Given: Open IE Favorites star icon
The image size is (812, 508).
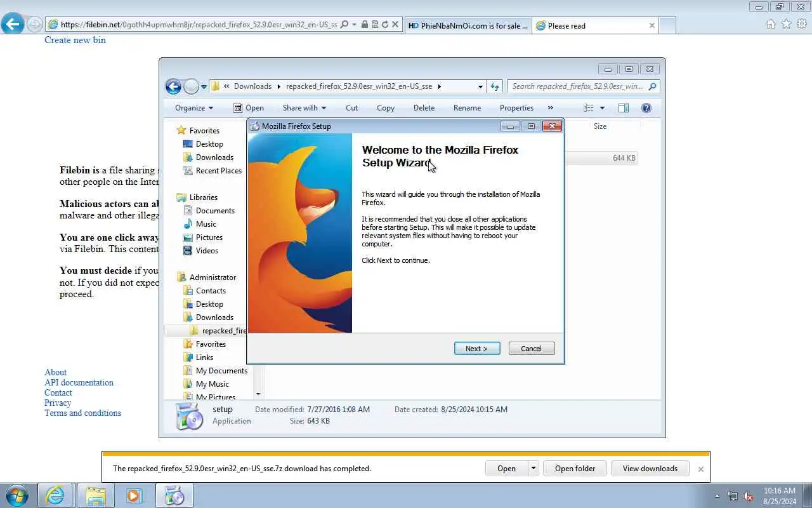Looking at the screenshot, I should pyautogui.click(x=786, y=24).
